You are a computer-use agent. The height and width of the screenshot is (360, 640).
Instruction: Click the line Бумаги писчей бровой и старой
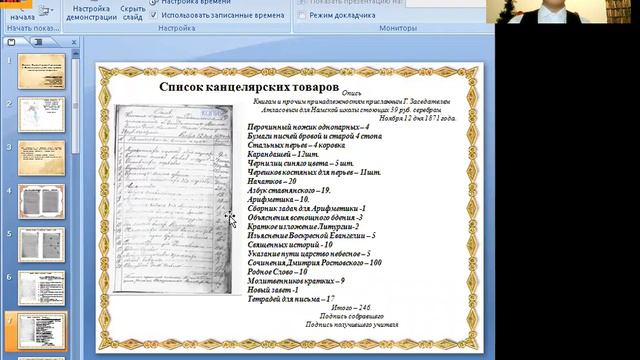click(x=315, y=136)
